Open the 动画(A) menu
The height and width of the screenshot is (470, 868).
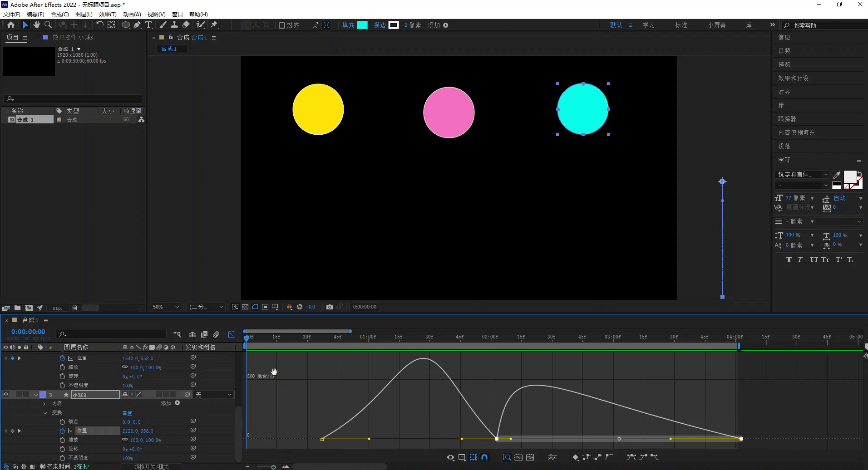pyautogui.click(x=132, y=15)
